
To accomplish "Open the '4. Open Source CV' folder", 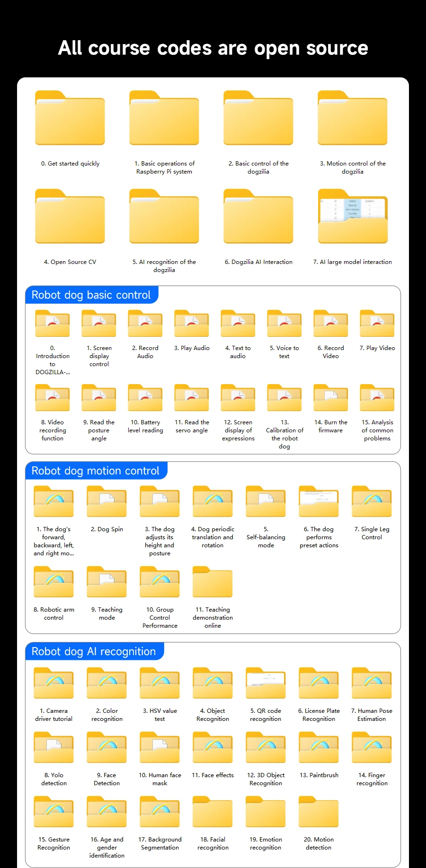I will click(70, 217).
